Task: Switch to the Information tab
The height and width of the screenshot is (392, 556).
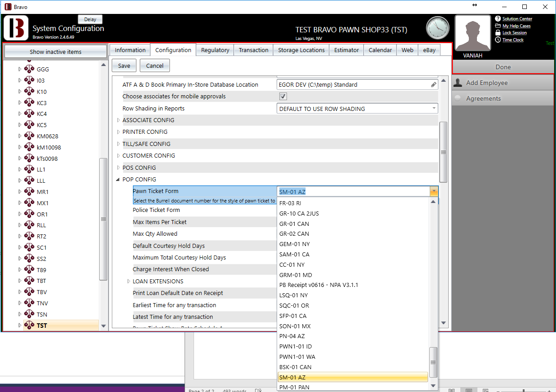Action: (x=130, y=50)
